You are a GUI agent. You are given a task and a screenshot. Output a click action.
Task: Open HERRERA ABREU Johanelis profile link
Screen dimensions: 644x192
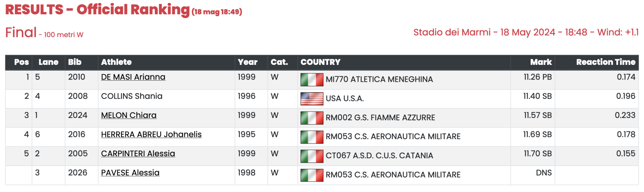point(151,134)
